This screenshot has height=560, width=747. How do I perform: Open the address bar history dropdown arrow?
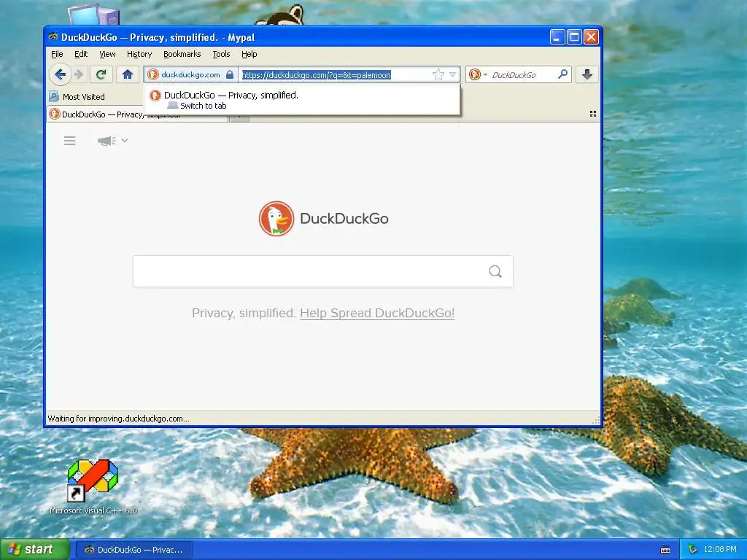click(452, 75)
